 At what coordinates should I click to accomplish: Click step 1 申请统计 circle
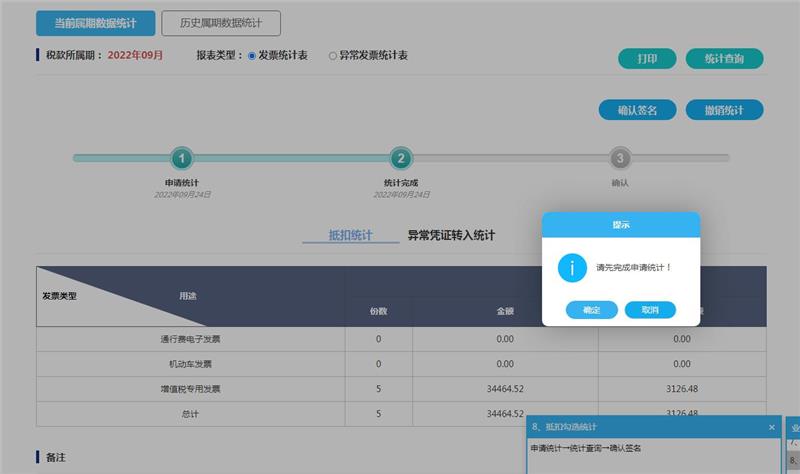[x=181, y=158]
